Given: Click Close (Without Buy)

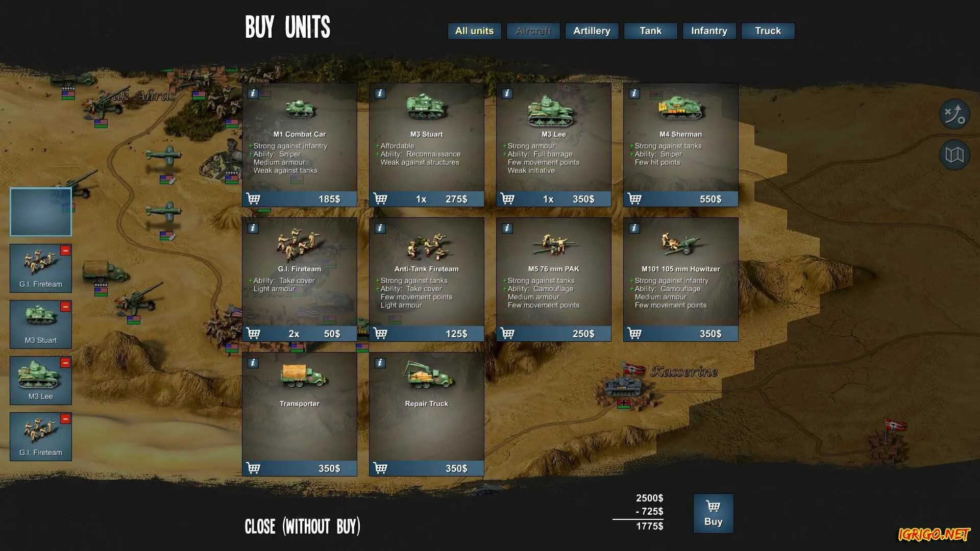Looking at the screenshot, I should pos(302,527).
